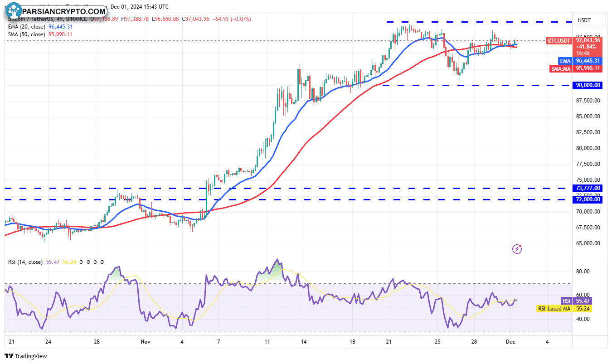This screenshot has height=364, width=612.
Task: Click the purple lightning bolt icon
Action: [517, 248]
